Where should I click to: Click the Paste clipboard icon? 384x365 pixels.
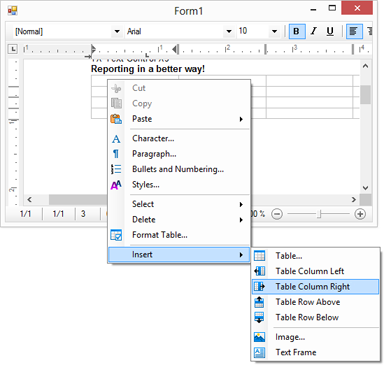(116, 119)
